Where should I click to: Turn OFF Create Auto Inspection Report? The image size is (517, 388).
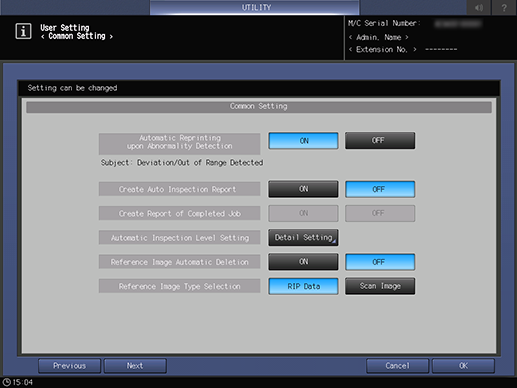pyautogui.click(x=380, y=189)
